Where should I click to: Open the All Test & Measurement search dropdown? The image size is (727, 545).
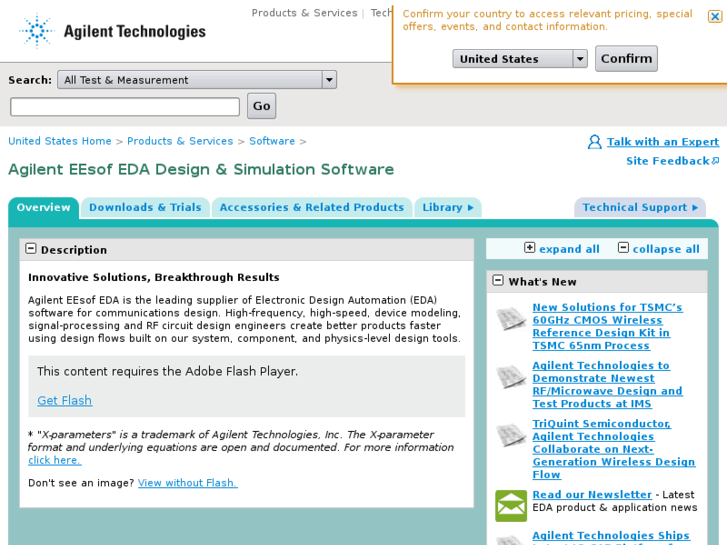pos(197,80)
